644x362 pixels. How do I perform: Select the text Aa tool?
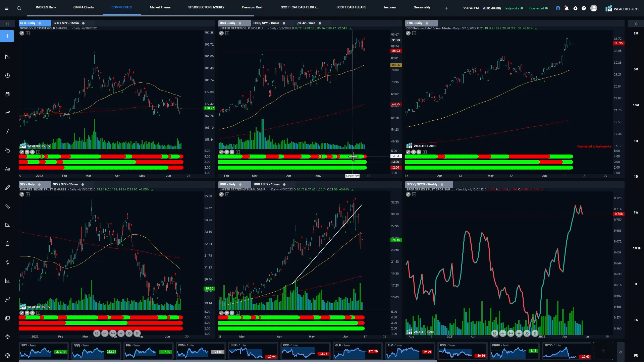7,169
